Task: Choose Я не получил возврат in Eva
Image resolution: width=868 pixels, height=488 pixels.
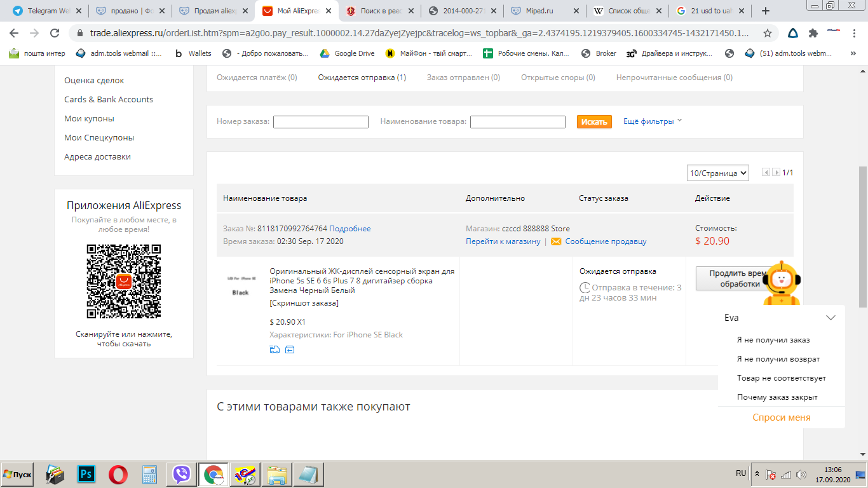Action: (778, 359)
